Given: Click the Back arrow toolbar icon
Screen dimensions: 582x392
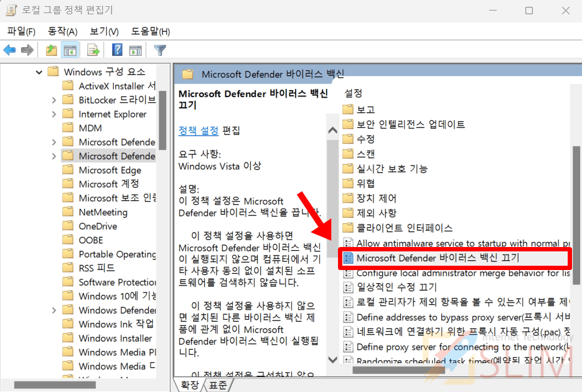Looking at the screenshot, I should coord(10,50).
